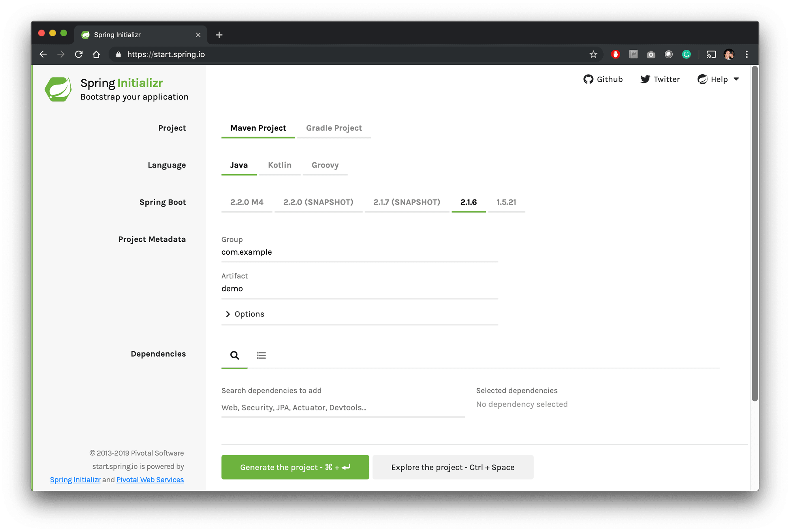Viewport: 790px width, 532px height.
Task: Select the Spring Initializr browser tab
Action: 141,35
